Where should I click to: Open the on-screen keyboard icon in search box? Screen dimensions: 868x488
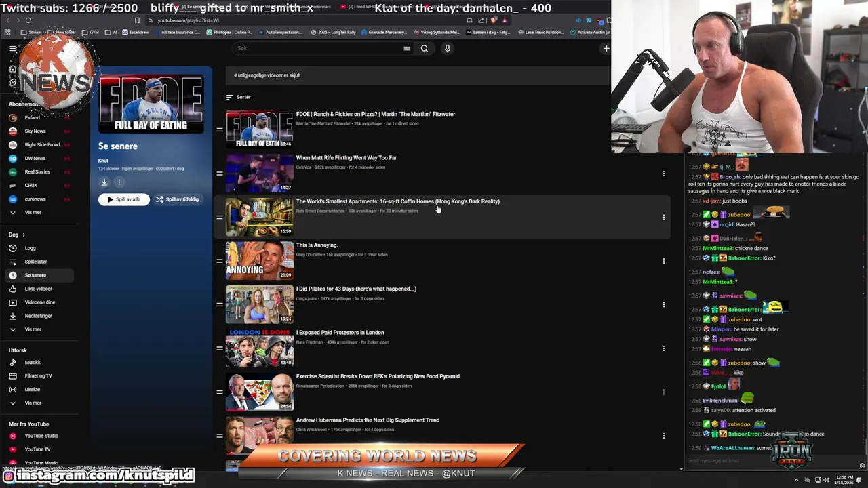pyautogui.click(x=407, y=49)
